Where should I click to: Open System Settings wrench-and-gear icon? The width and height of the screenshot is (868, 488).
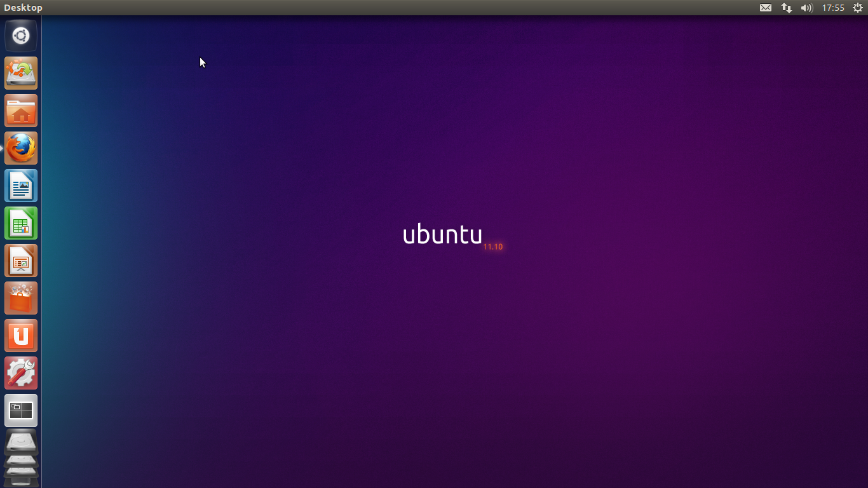click(21, 373)
